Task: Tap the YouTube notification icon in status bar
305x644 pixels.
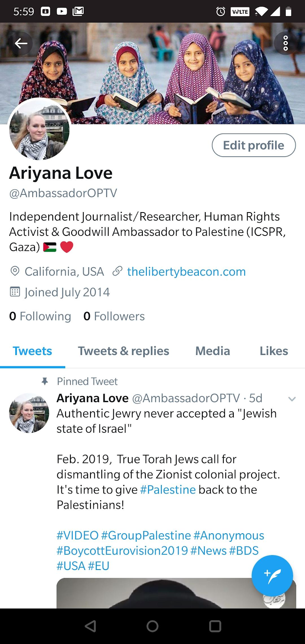Action: tap(62, 11)
